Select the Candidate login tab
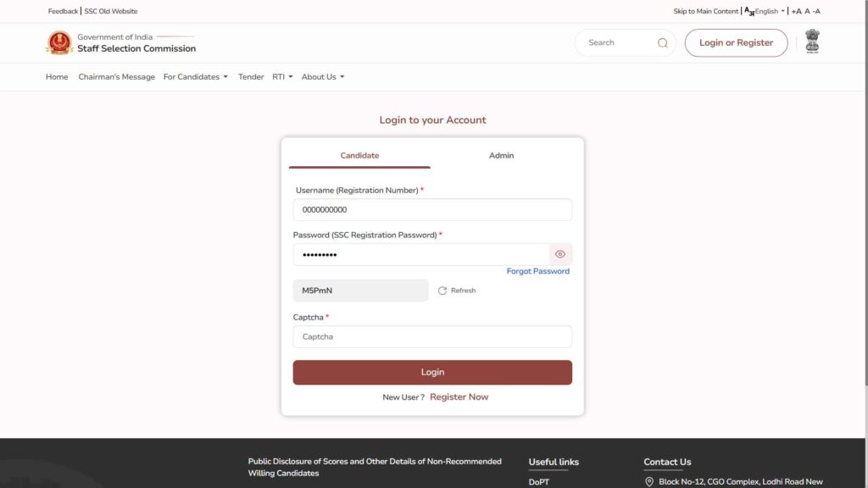 [359, 155]
